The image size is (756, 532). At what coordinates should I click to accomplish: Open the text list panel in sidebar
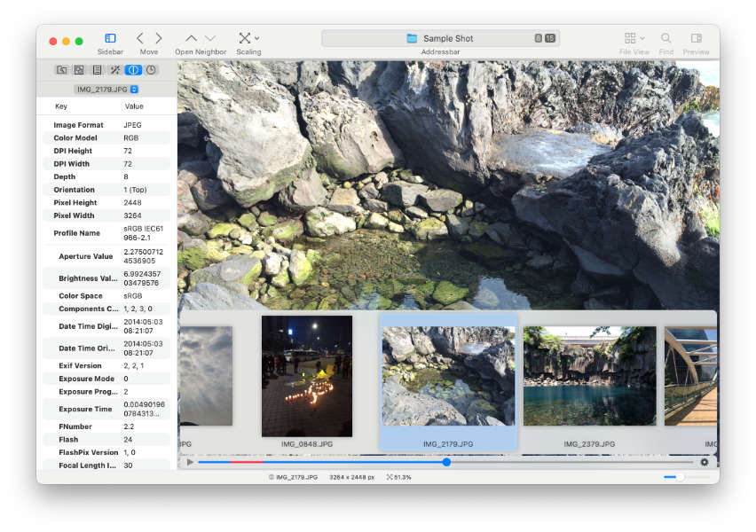click(x=98, y=69)
